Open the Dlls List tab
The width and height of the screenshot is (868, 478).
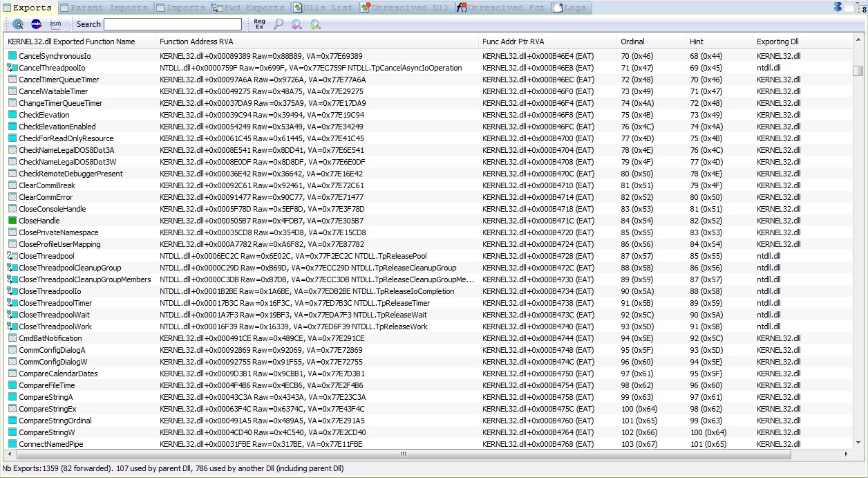324,8
